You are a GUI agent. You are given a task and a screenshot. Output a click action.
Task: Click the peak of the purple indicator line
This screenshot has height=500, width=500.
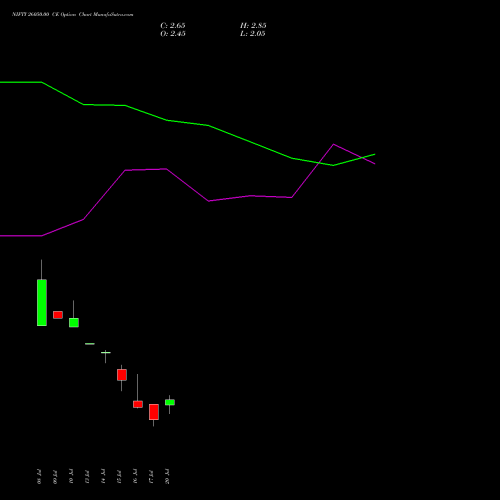click(x=333, y=144)
